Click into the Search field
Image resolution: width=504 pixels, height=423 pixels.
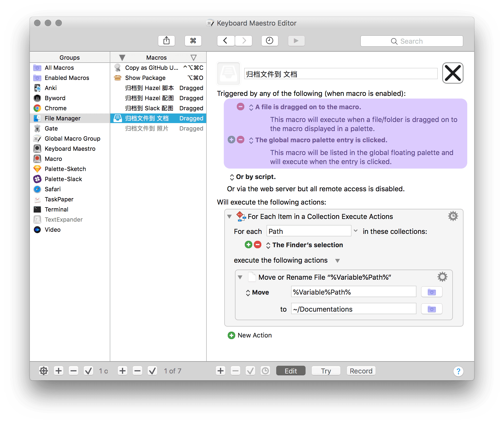click(411, 41)
